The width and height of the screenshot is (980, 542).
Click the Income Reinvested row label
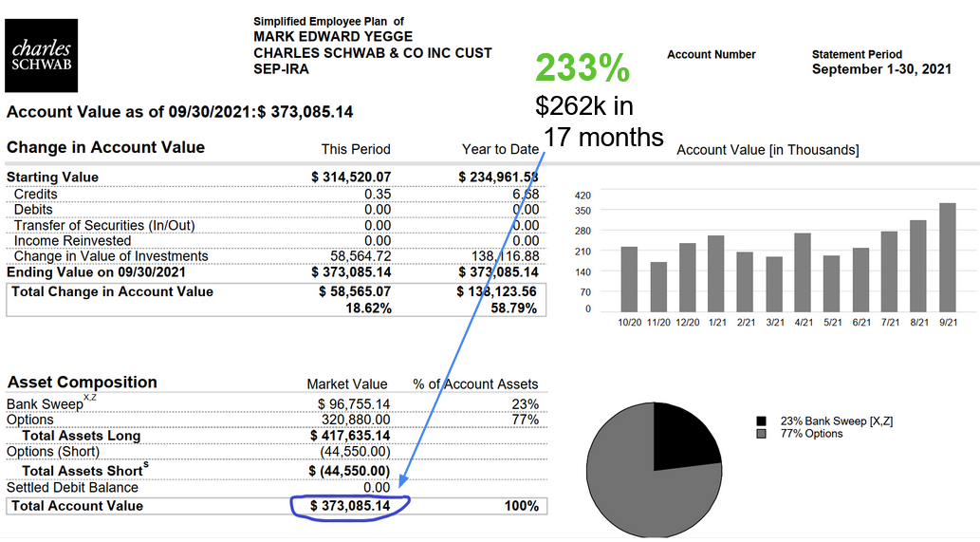[72, 241]
